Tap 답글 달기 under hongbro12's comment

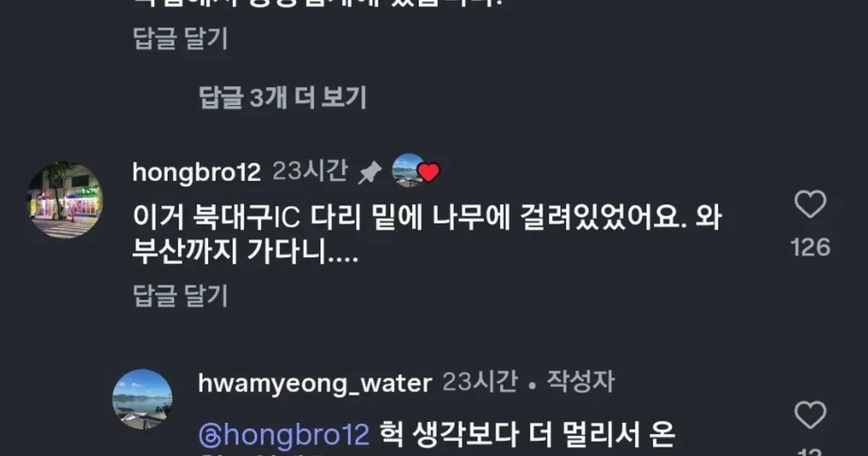point(181,295)
